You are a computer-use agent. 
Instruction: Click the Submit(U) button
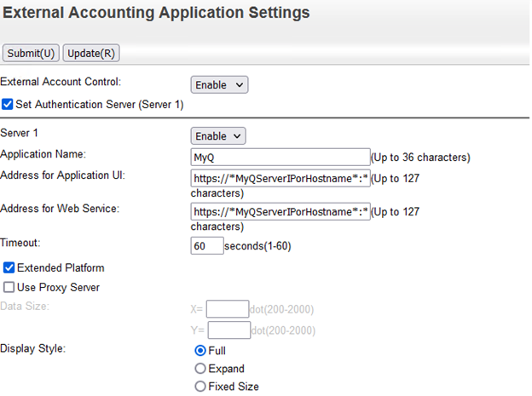click(x=31, y=53)
